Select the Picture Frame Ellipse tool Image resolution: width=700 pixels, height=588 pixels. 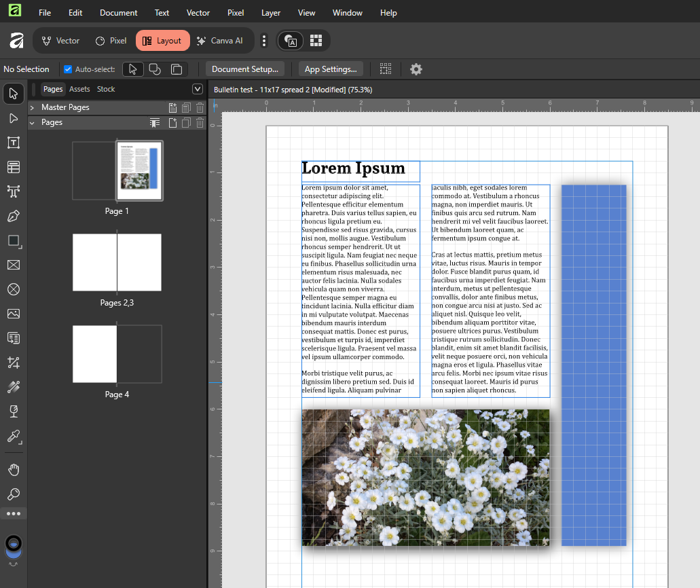(14, 289)
